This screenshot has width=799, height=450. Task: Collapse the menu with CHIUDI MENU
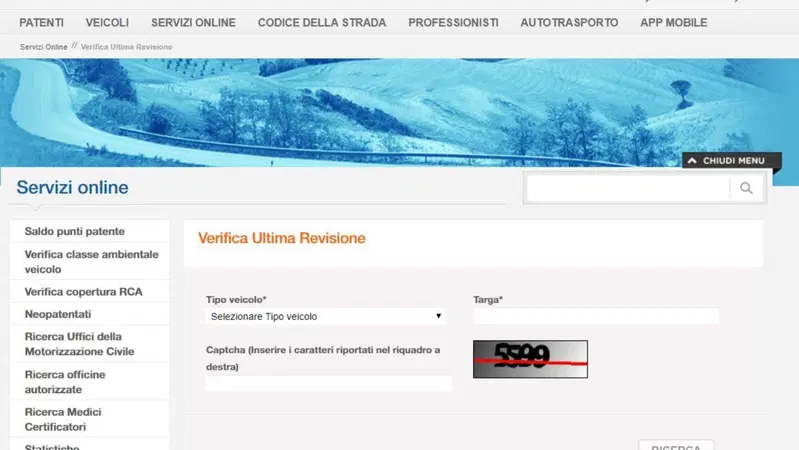coord(731,161)
